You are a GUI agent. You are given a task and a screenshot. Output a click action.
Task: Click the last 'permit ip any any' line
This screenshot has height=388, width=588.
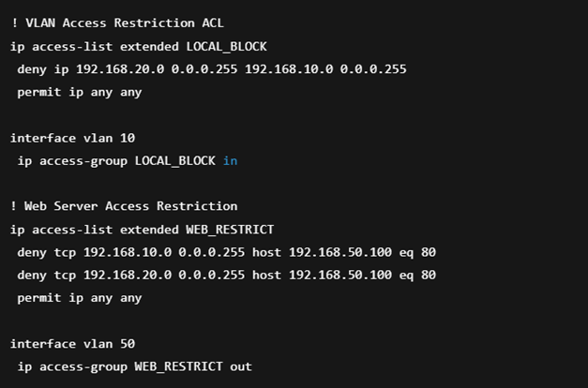tap(79, 298)
